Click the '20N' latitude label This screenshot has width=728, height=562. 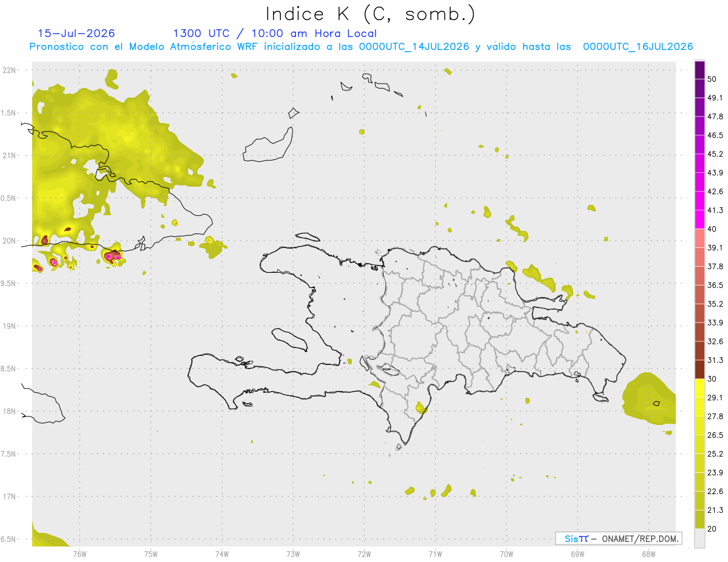pos(9,241)
